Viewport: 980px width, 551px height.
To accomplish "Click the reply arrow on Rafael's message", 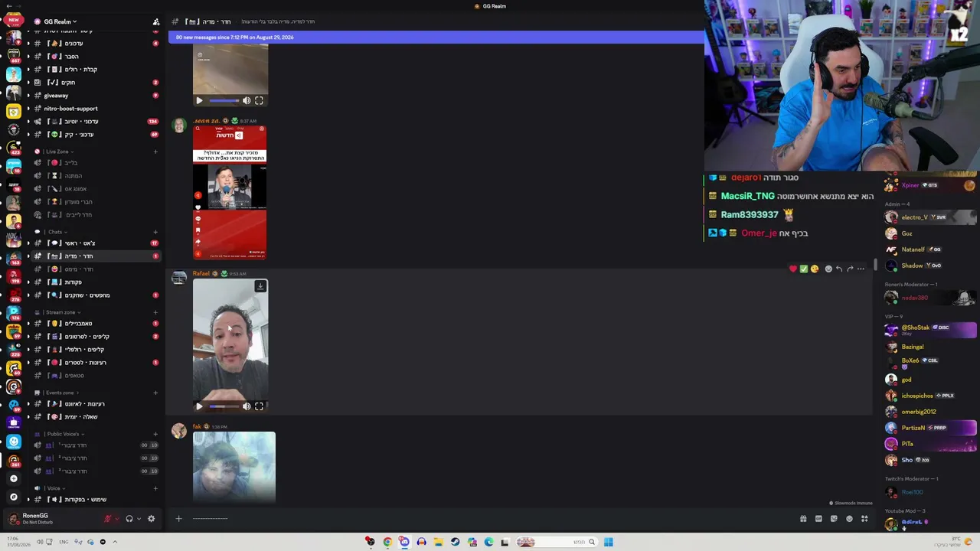I will click(x=839, y=269).
